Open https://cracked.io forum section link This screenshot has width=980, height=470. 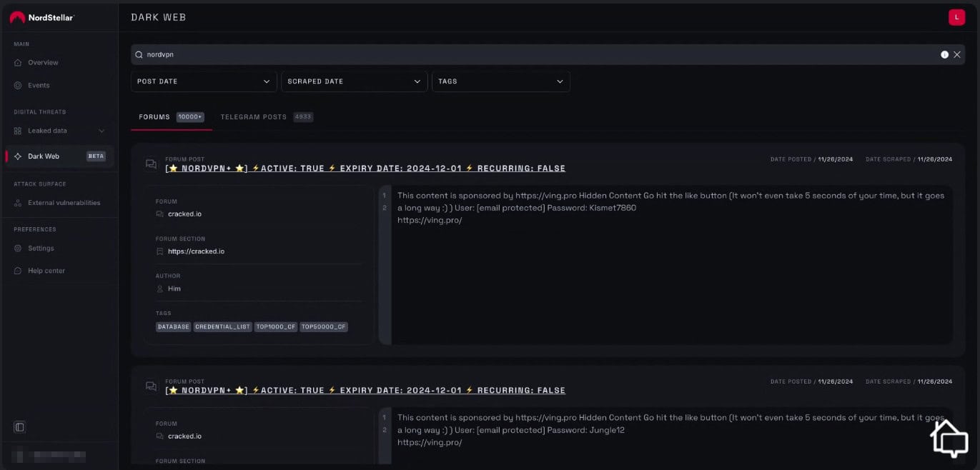[196, 251]
